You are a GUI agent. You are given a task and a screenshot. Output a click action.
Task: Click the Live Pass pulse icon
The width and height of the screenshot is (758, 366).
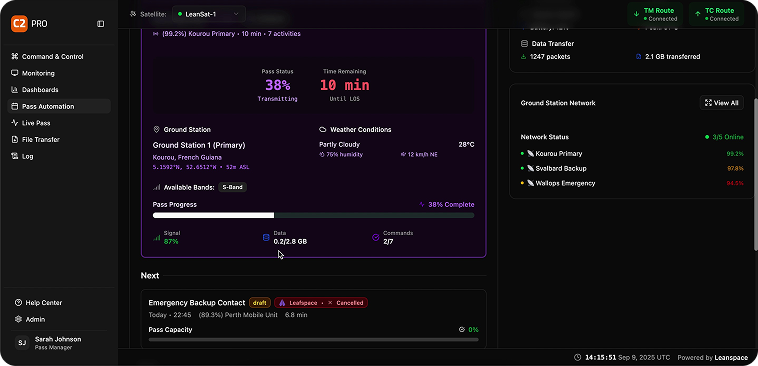pos(15,123)
